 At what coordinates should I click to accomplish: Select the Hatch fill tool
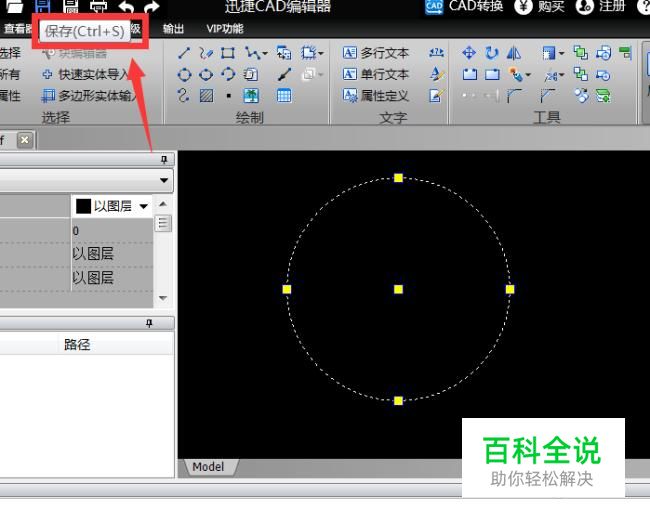coord(206,96)
